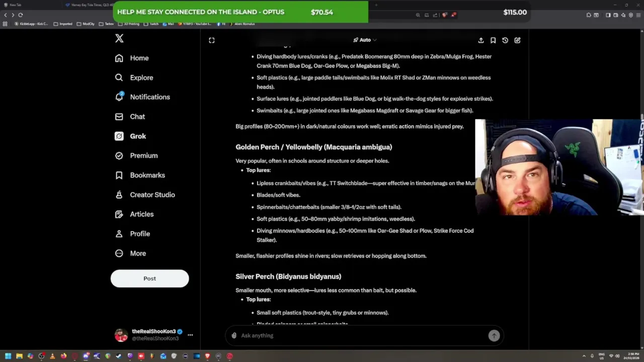The height and width of the screenshot is (362, 644).
Task: Open the 3D Printing bookmarks folder
Action: point(129,24)
